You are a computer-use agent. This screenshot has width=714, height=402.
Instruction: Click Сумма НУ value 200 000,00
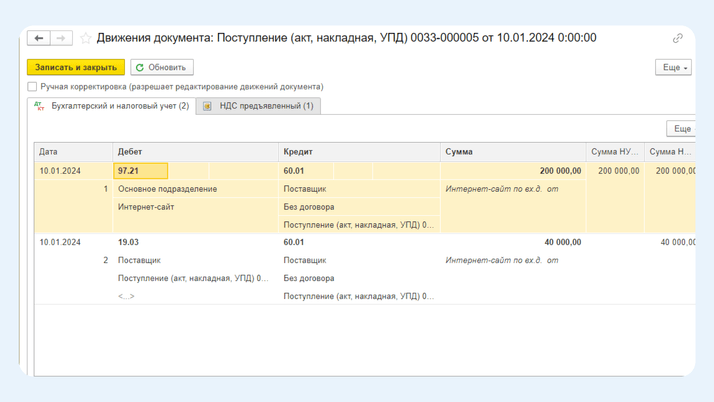[x=618, y=171]
